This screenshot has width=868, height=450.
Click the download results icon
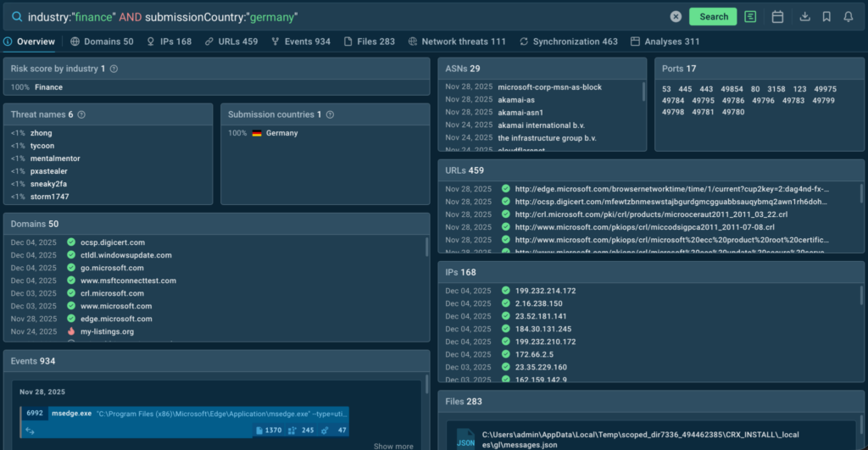tap(804, 17)
